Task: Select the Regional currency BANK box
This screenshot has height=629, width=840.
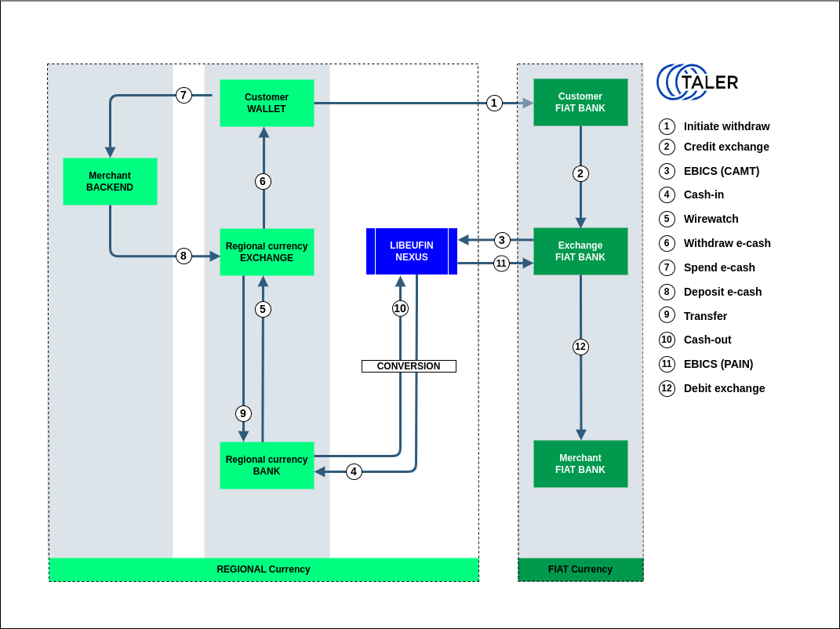Action: (267, 465)
